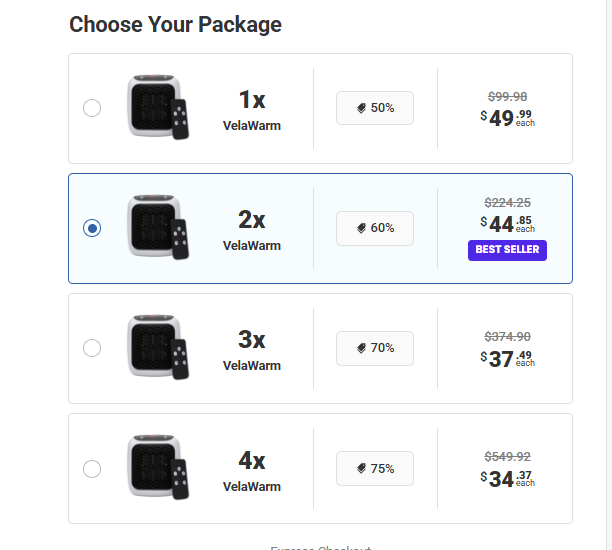This screenshot has width=612, height=550.
Task: Select the 1x VelaWarm radio button
Action: coord(92,108)
